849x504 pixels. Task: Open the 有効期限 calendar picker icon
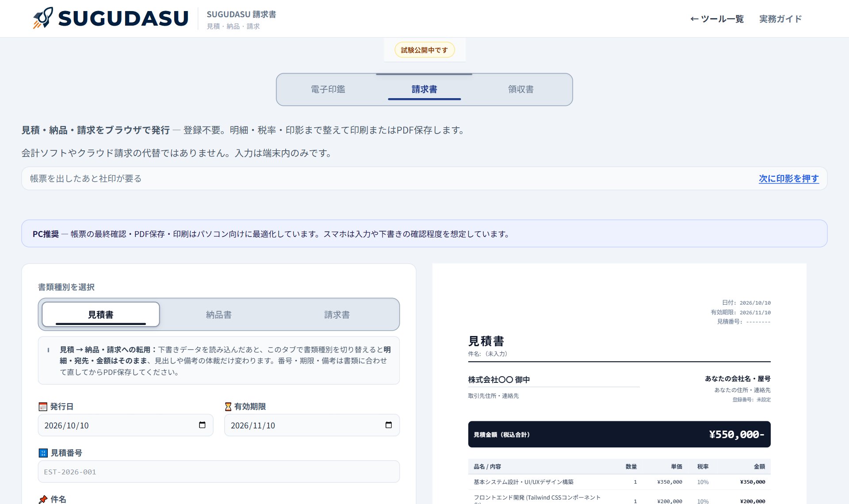[389, 425]
